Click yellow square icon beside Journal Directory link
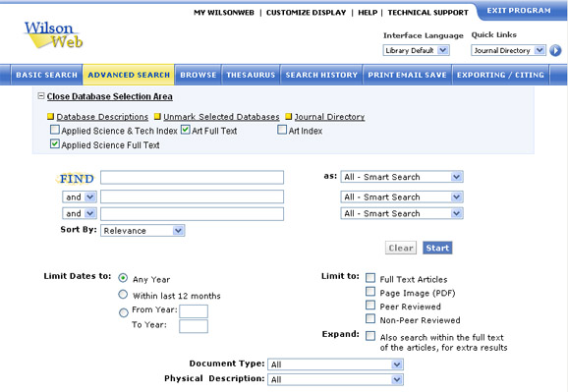568x392 pixels. 288,116
